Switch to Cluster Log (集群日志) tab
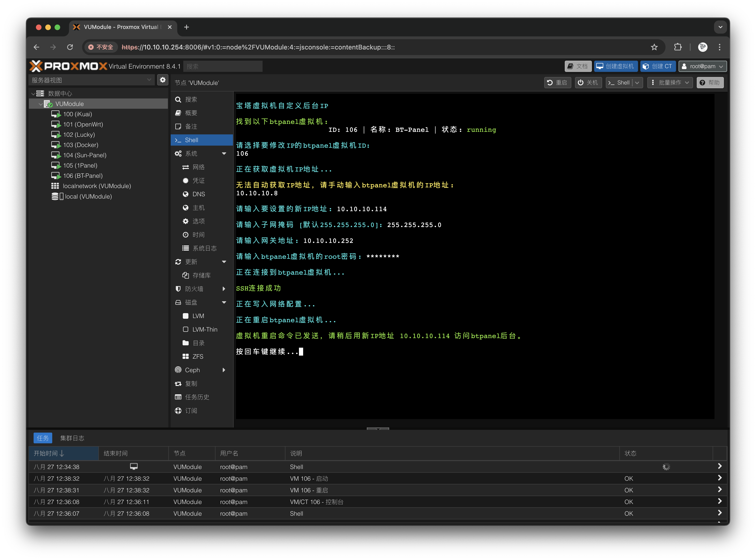Viewport: 756px width, 560px height. [72, 438]
